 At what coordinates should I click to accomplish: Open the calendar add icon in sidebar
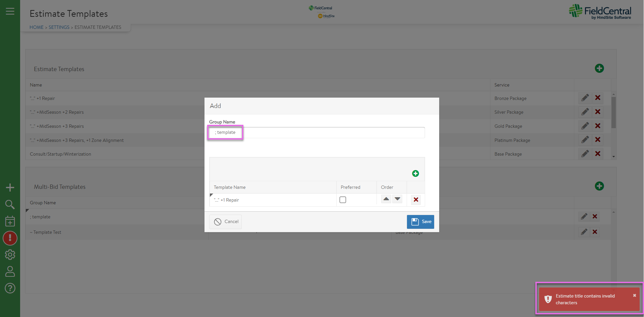tap(10, 221)
